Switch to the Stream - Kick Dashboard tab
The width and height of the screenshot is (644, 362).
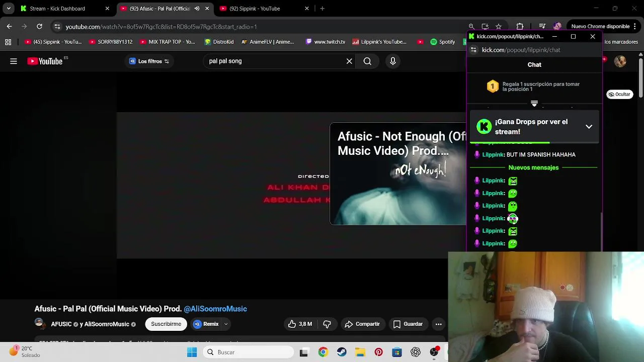click(64, 9)
